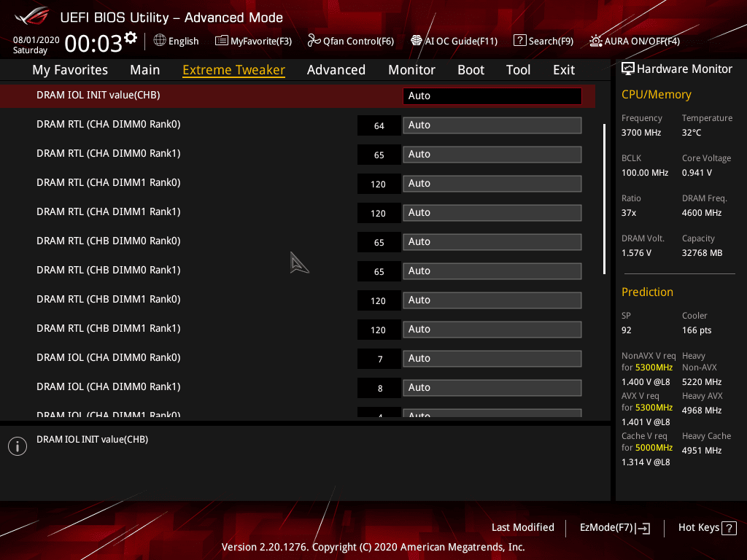Click the Hardware Monitor screen icon
747x560 pixels.
(x=628, y=69)
